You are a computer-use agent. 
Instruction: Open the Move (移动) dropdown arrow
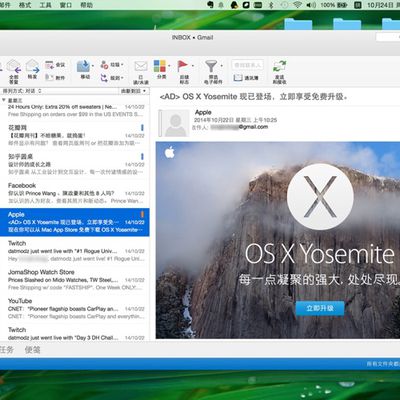93,66
